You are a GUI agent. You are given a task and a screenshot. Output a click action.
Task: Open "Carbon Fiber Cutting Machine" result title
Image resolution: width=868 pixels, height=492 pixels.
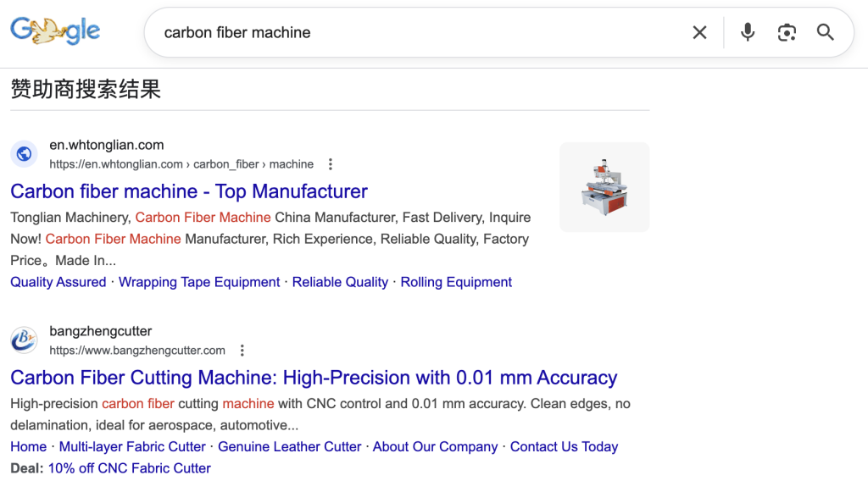pyautogui.click(x=314, y=378)
